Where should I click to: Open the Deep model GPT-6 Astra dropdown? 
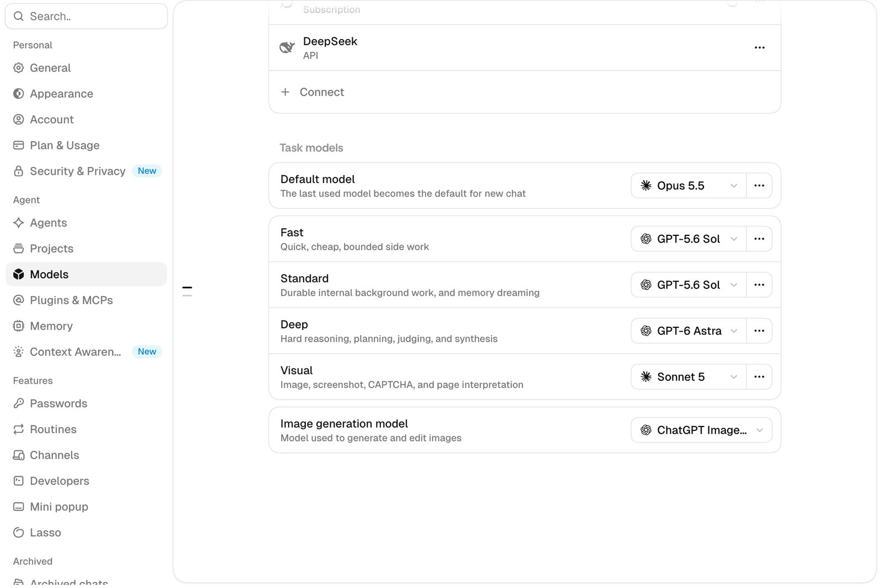click(689, 331)
